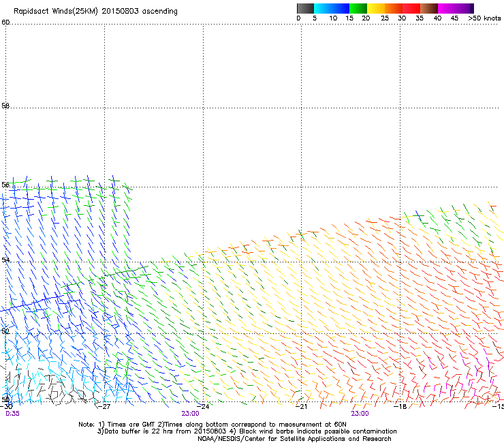Click the brown 35-40 knots color segment

[x=429, y=8]
